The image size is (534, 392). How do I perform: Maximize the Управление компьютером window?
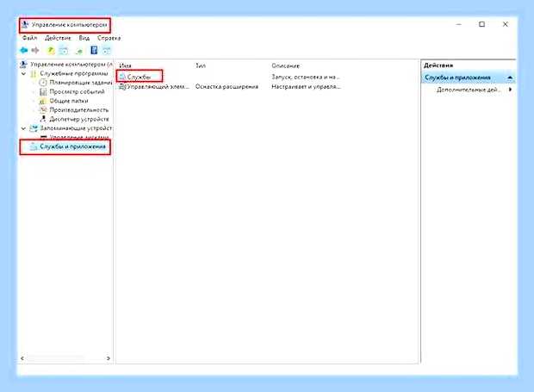[x=482, y=24]
